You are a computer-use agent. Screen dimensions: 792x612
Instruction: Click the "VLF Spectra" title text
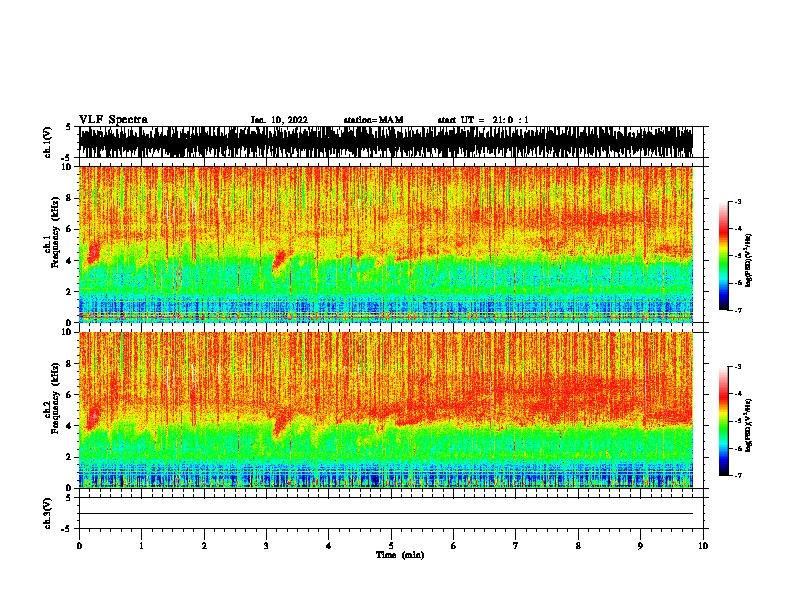[x=113, y=120]
